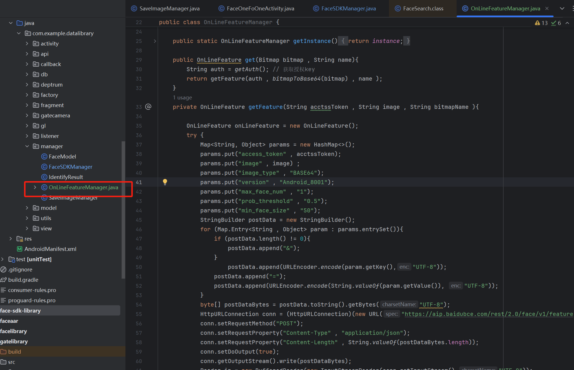The width and height of the screenshot is (575, 372).
Task: Expand the utils package
Action: 27,218
